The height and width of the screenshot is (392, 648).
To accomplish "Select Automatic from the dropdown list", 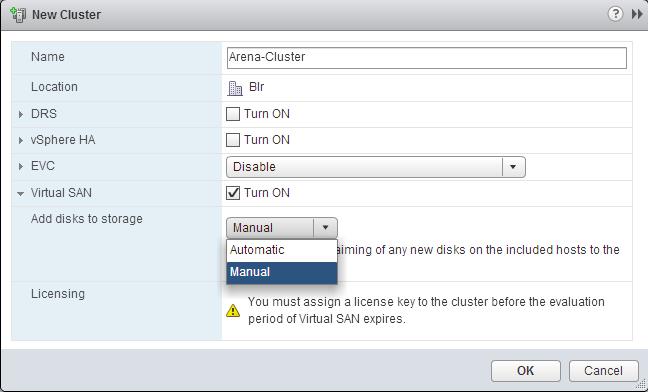I will (x=282, y=250).
